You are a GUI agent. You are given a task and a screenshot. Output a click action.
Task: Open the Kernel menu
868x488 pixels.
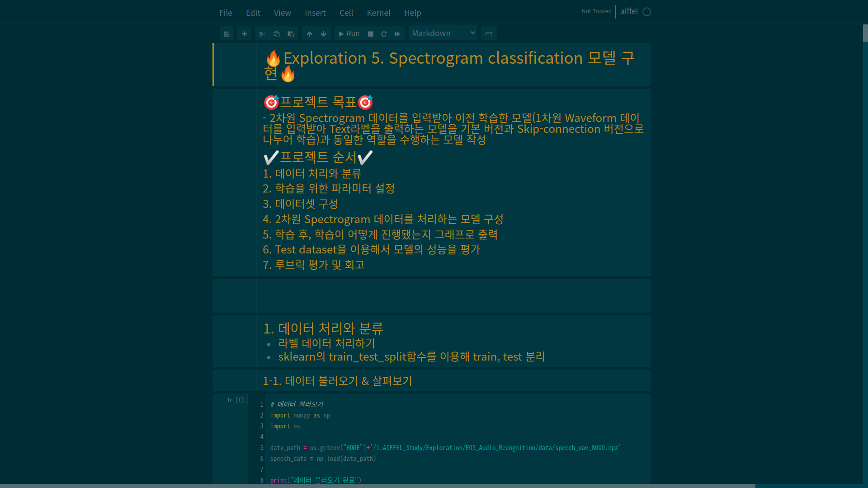coord(378,13)
